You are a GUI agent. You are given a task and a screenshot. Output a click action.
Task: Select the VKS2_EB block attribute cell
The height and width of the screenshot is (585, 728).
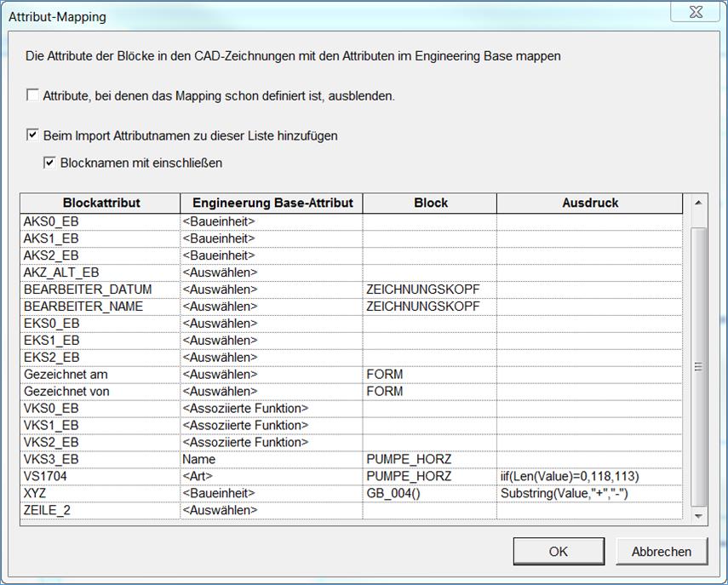point(100,442)
